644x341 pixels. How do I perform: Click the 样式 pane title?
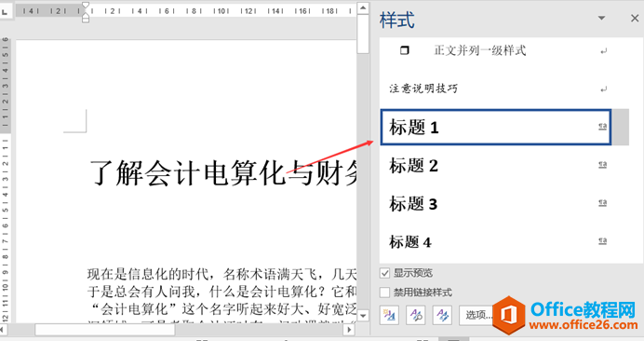[x=396, y=20]
